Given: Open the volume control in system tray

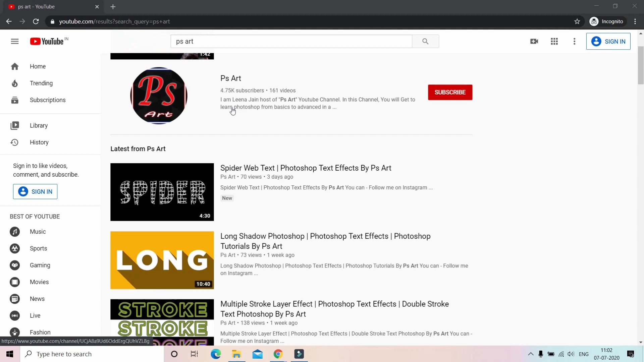Looking at the screenshot, I should (571, 354).
